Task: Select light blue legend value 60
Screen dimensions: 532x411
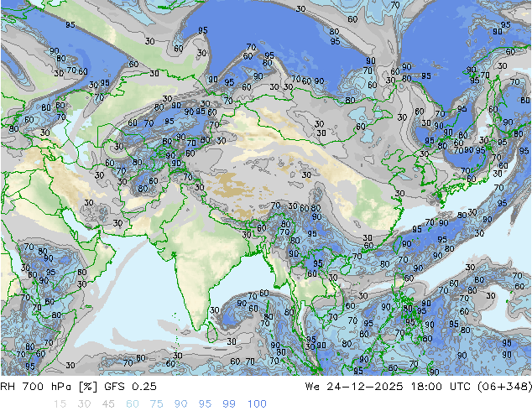Action: tap(133, 404)
